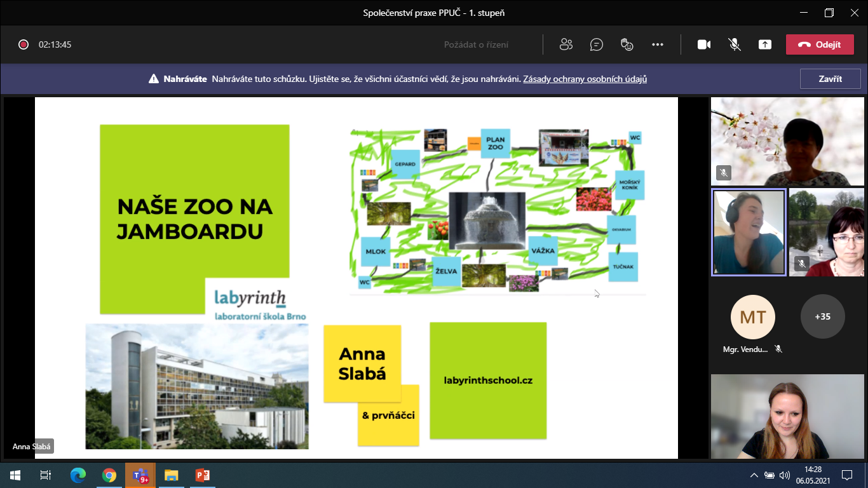Open the More actions ellipsis menu
Screen dimensions: 868x488
(658, 44)
